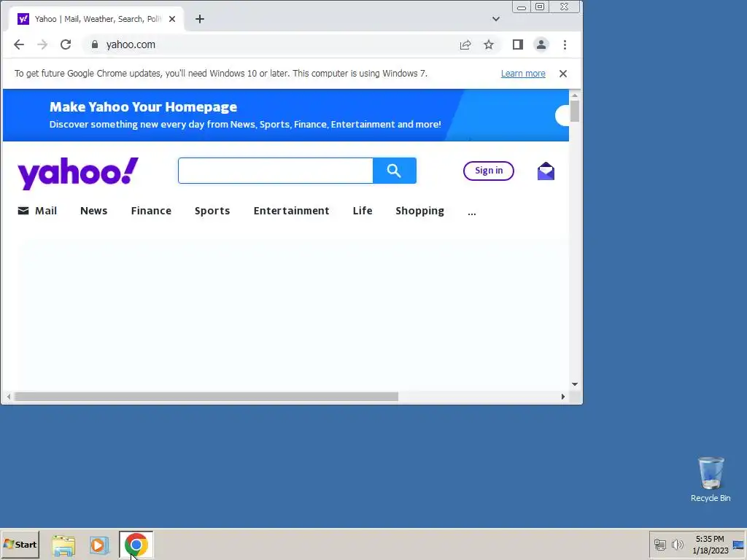Open the Chrome profile menu
747x560 pixels.
(541, 44)
